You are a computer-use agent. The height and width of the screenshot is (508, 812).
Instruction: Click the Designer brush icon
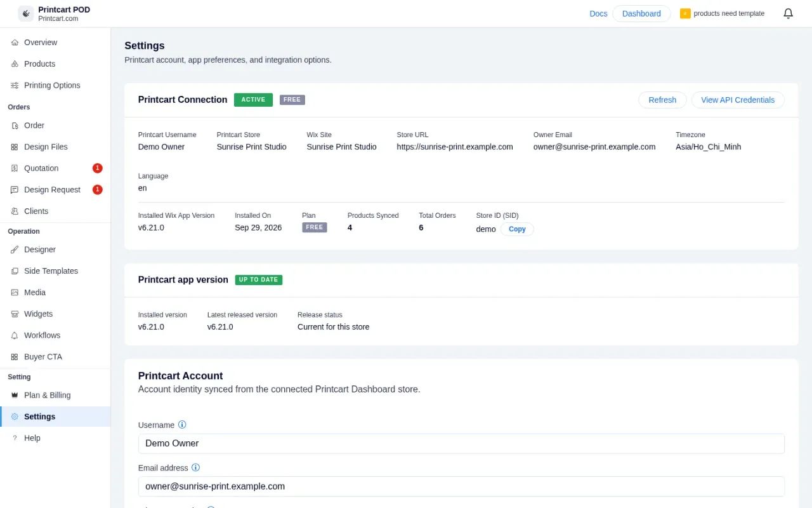tap(15, 250)
